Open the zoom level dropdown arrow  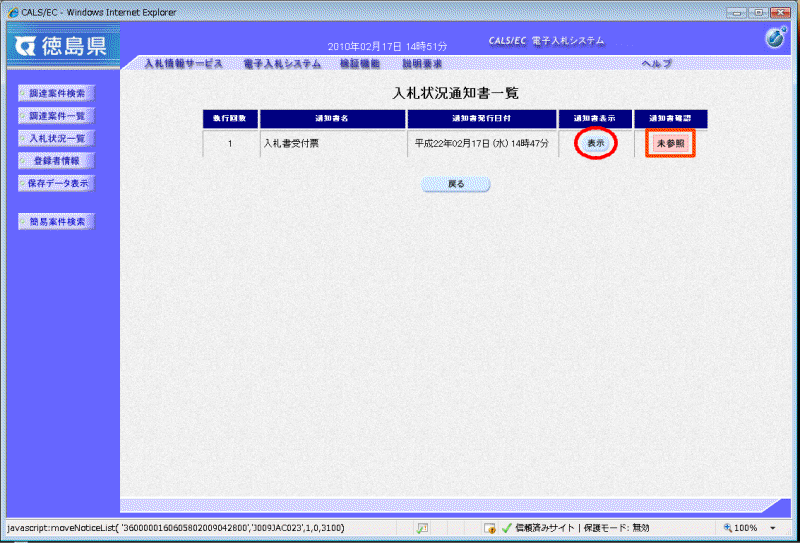(x=773, y=527)
